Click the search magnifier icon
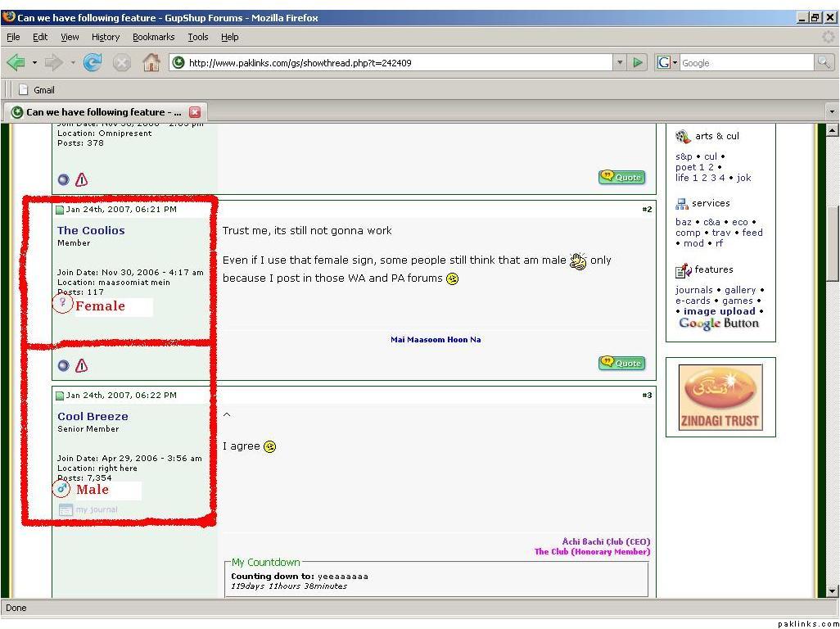The image size is (840, 629). pos(824,63)
